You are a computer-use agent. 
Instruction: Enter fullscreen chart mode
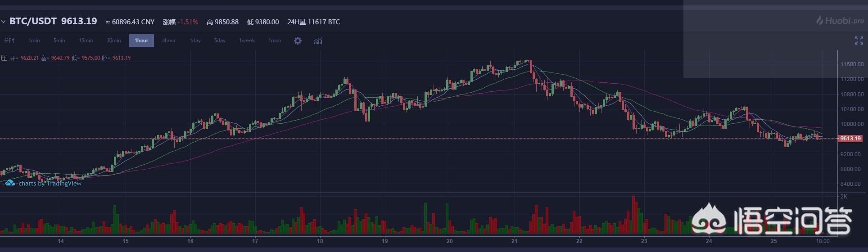(x=859, y=40)
